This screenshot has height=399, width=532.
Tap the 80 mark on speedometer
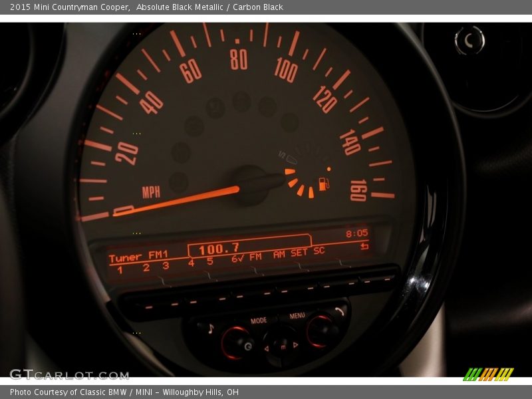239,59
